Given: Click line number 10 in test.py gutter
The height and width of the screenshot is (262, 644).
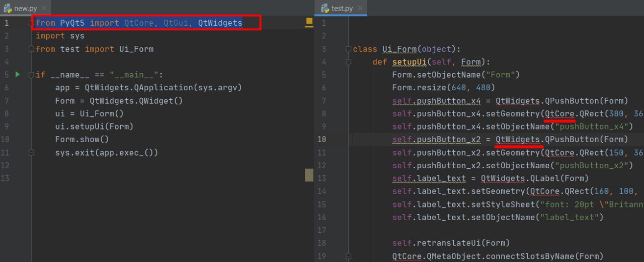Looking at the screenshot, I should (x=321, y=140).
